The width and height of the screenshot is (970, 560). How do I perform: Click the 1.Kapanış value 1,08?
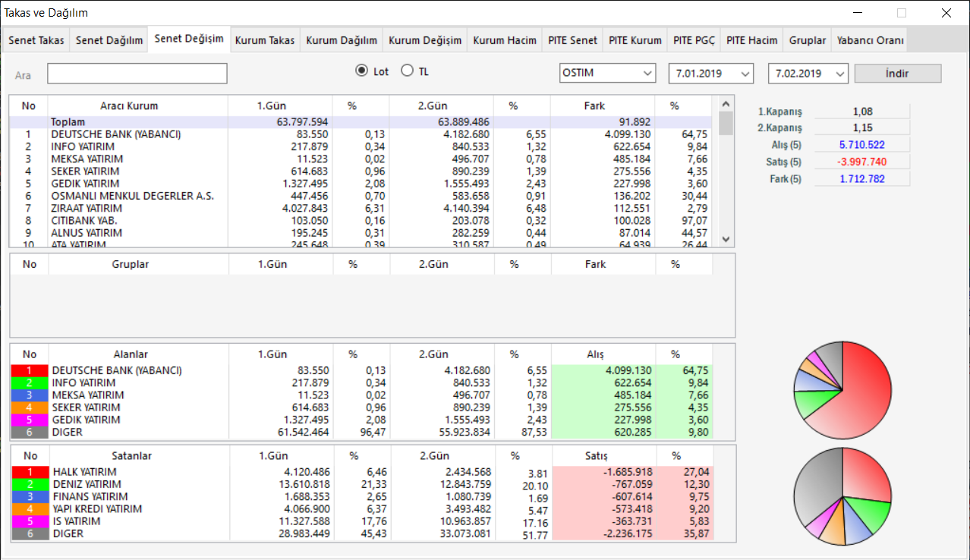[861, 112]
